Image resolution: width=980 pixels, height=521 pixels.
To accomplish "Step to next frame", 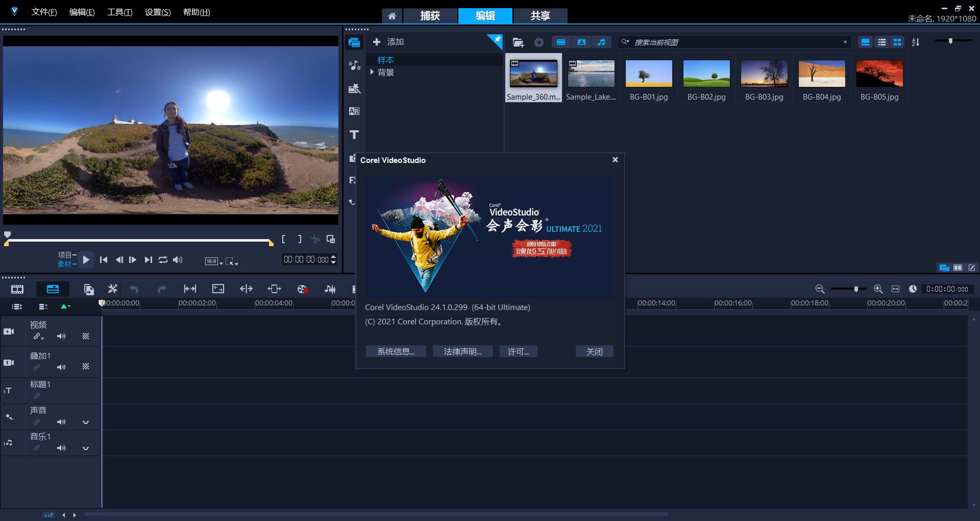I will click(x=133, y=259).
